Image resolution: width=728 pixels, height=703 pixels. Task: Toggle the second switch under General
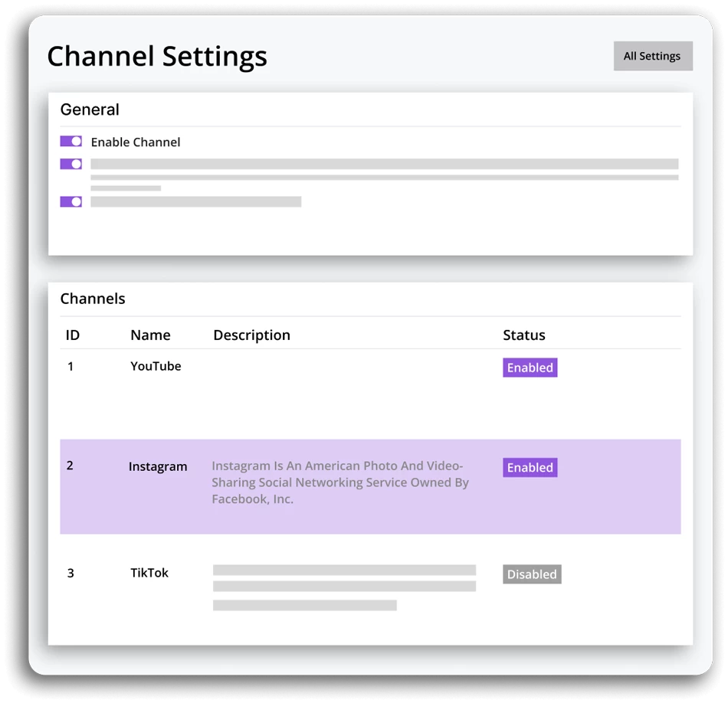pos(71,164)
